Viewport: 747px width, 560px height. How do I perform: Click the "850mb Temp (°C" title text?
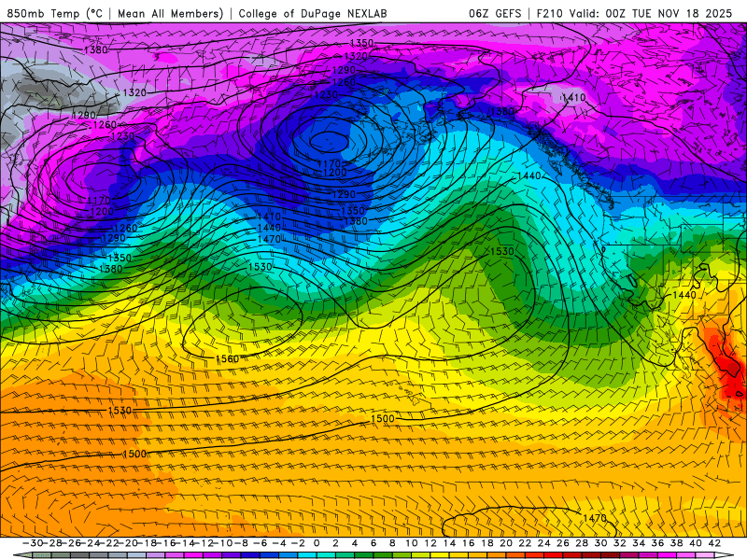[54, 13]
